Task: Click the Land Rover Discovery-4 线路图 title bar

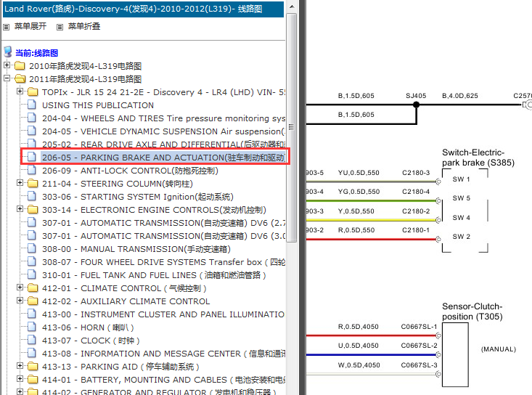Action: [x=143, y=9]
